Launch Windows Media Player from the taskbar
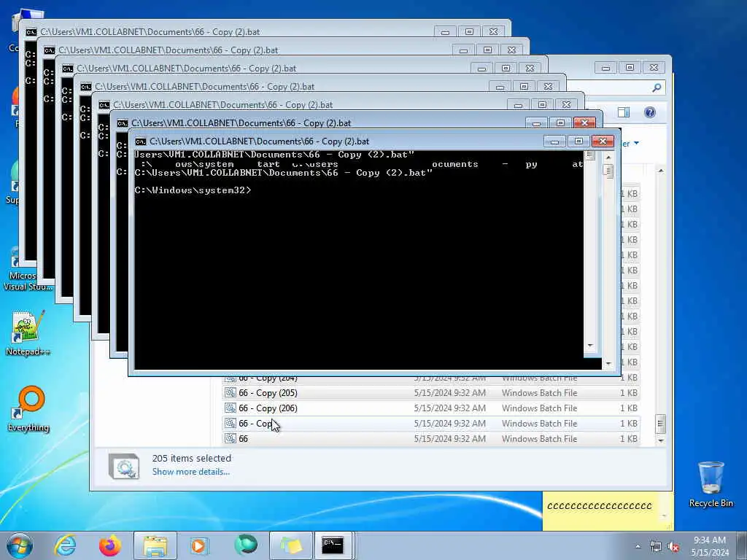747x560 pixels. tap(198, 545)
